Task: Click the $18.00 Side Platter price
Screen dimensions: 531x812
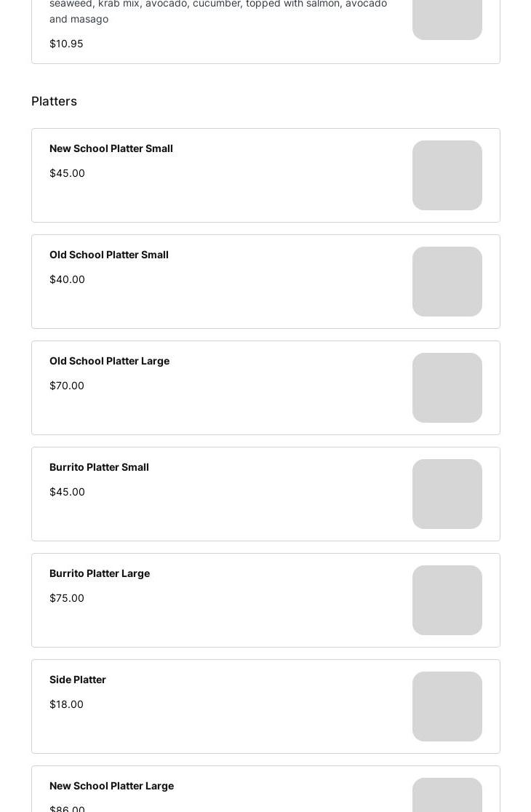Action: point(66,704)
